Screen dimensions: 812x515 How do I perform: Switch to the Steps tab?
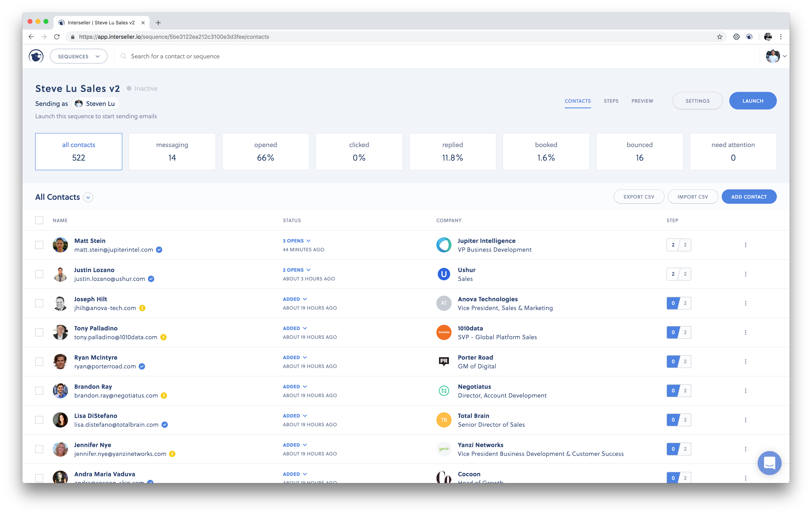(x=611, y=101)
